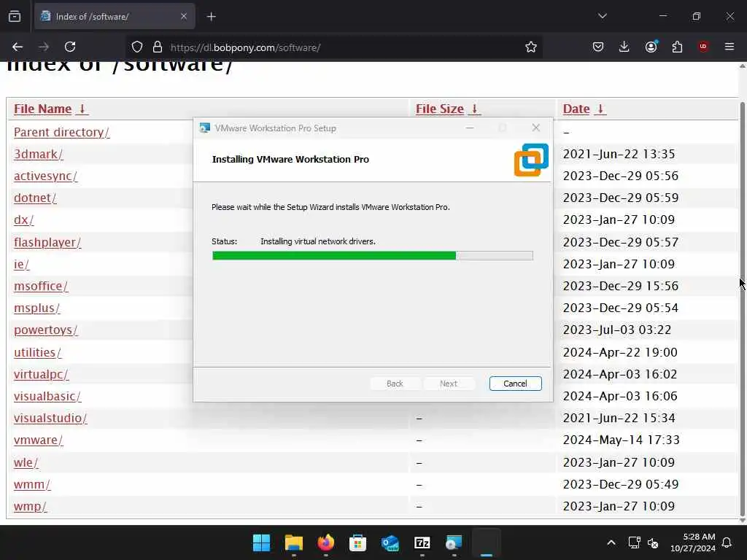The height and width of the screenshot is (560, 747).
Task: Click the 2023-Jul-03 03:22 date cell
Action: pos(617,330)
